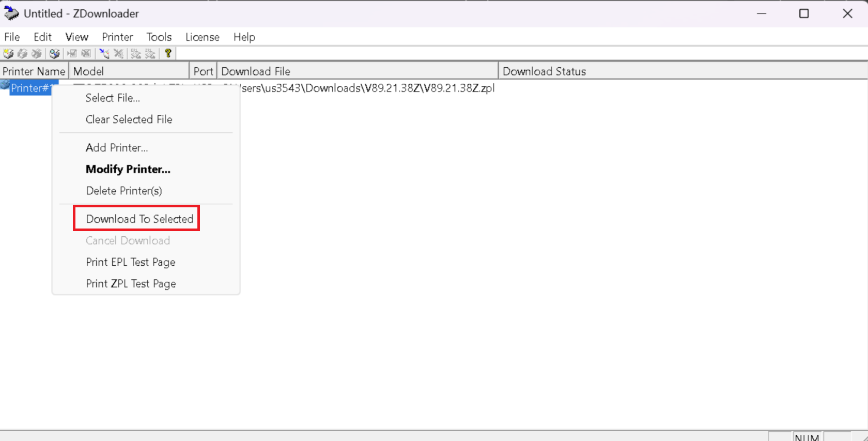Image resolution: width=868 pixels, height=441 pixels.
Task: Click the EPL test page toolbar icon
Action: pos(136,53)
